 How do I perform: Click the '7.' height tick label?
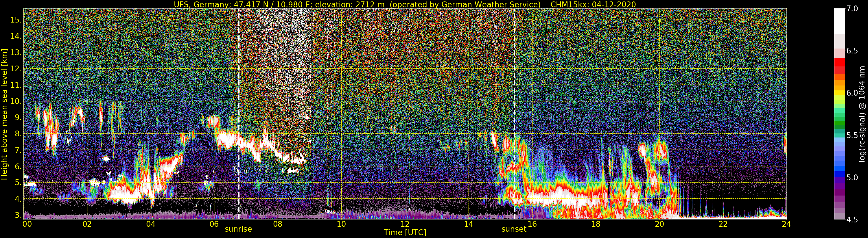point(18,150)
